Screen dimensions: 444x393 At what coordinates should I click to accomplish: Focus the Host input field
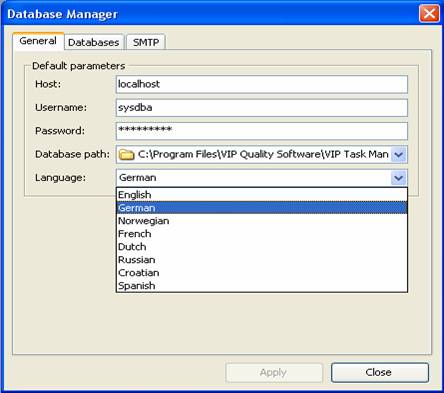coord(262,84)
